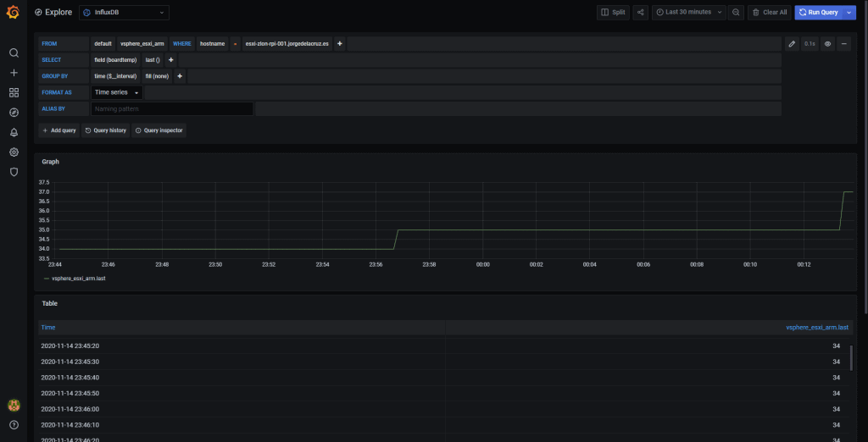The height and width of the screenshot is (442, 868).
Task: Edit the last () aggregation segment
Action: coord(153,60)
